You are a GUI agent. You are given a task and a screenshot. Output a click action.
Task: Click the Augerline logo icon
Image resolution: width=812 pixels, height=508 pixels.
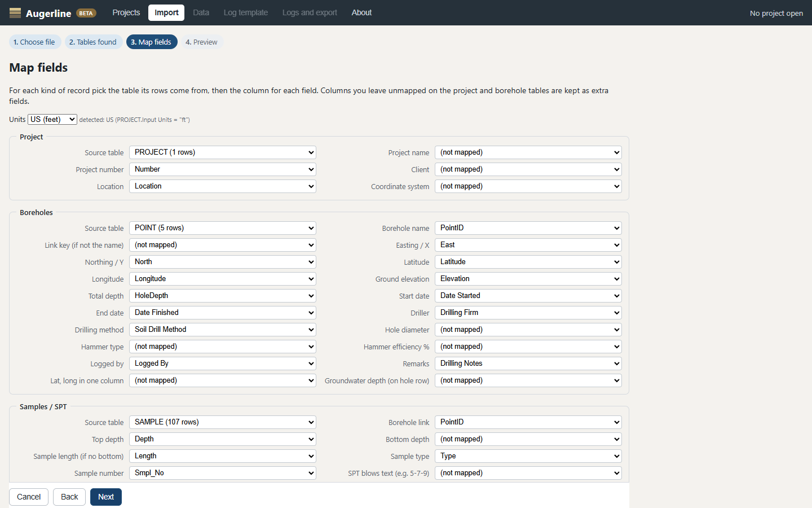pos(15,12)
